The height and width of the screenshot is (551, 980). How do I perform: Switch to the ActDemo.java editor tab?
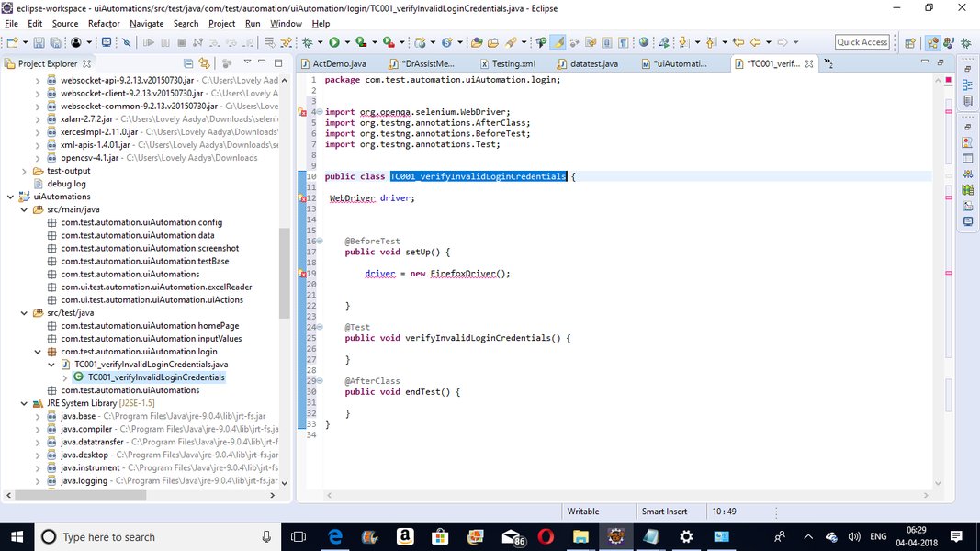click(x=333, y=63)
